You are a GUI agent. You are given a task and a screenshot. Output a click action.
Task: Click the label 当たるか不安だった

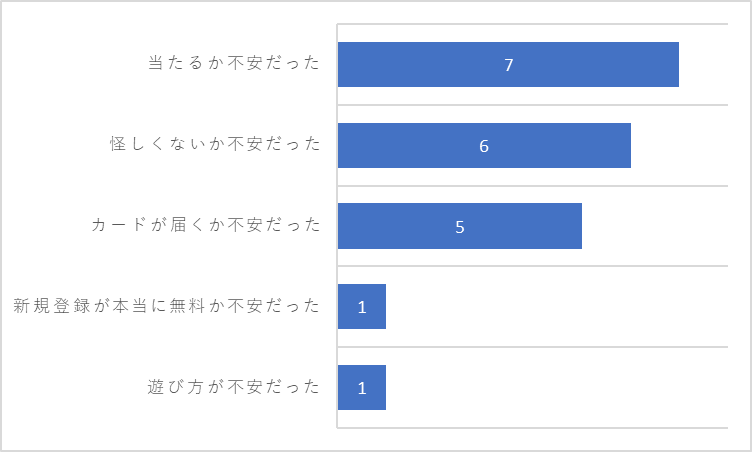[x=234, y=63]
